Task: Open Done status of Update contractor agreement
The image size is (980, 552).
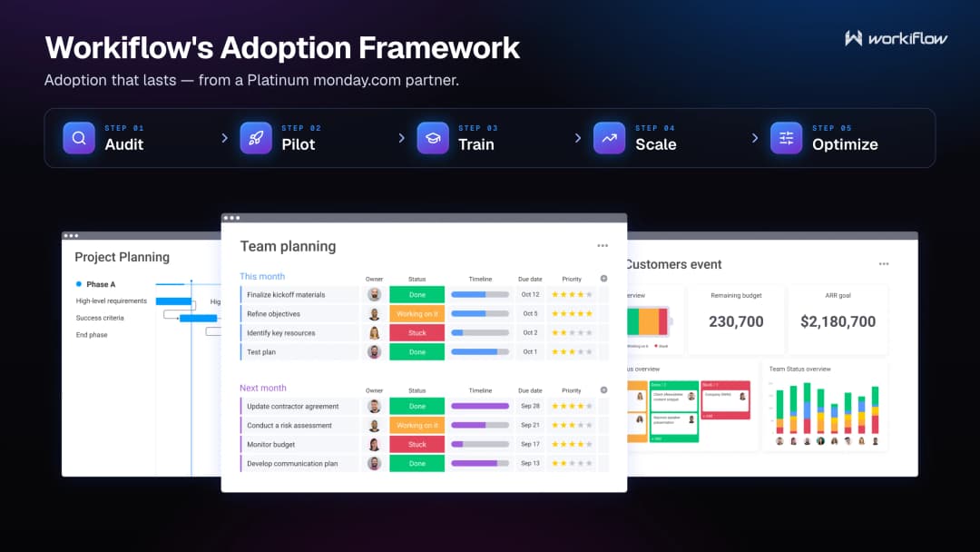Action: [x=416, y=407]
